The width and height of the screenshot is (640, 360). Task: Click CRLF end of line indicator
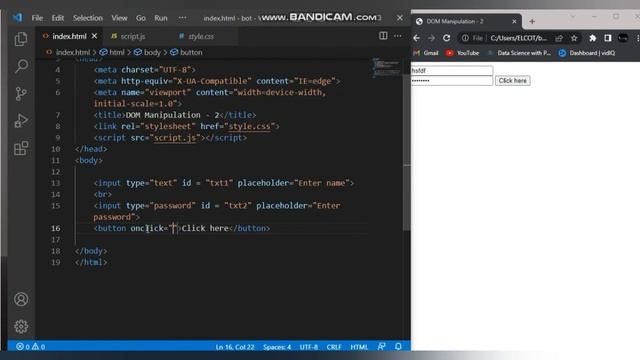(x=333, y=347)
